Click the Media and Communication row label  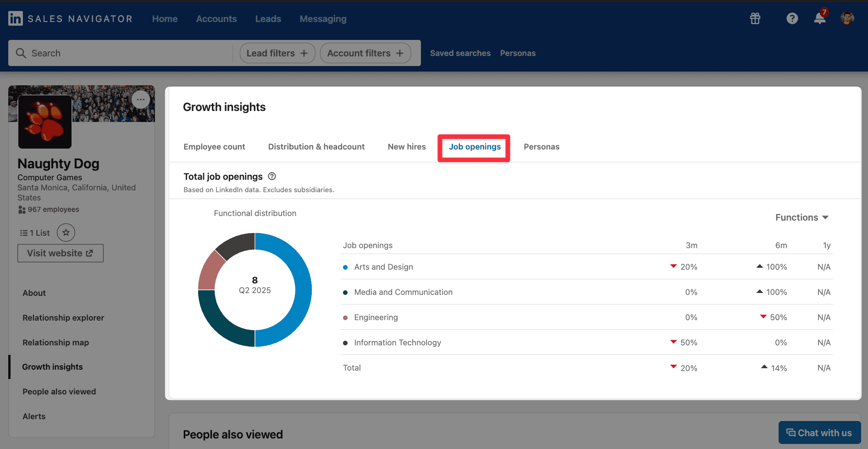[x=403, y=292]
